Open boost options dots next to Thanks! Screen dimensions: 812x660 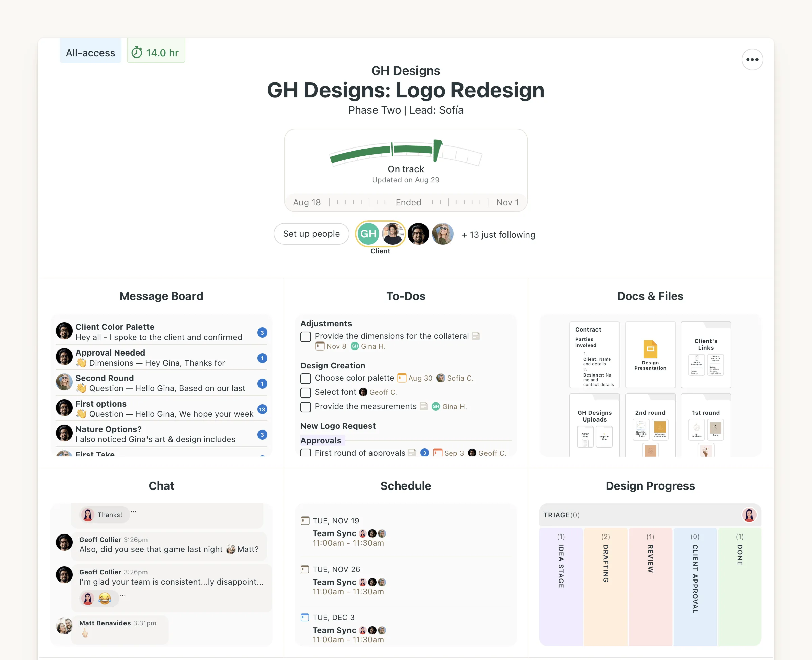[x=133, y=511]
